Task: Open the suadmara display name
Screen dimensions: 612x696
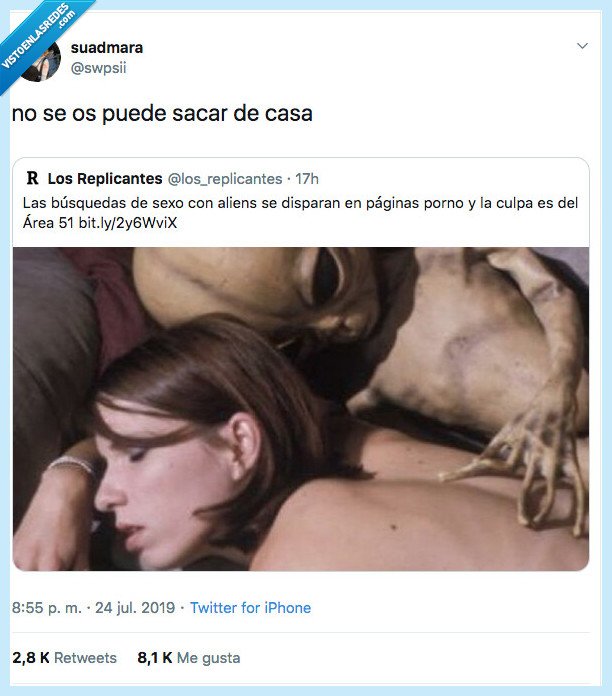Action: [x=107, y=47]
